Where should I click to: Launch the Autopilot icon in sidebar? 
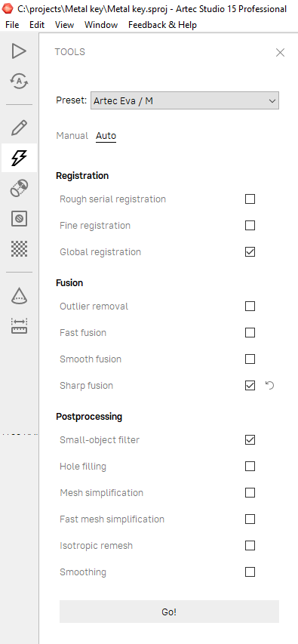click(19, 81)
